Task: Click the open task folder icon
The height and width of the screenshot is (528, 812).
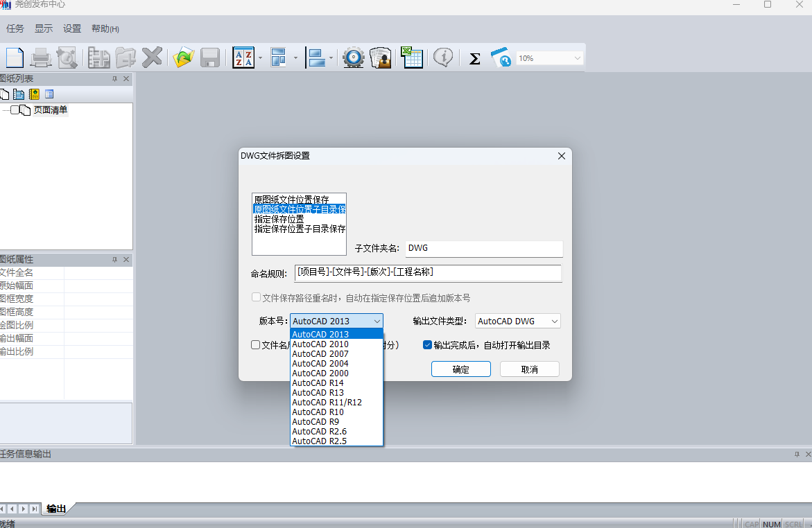Action: pos(183,58)
